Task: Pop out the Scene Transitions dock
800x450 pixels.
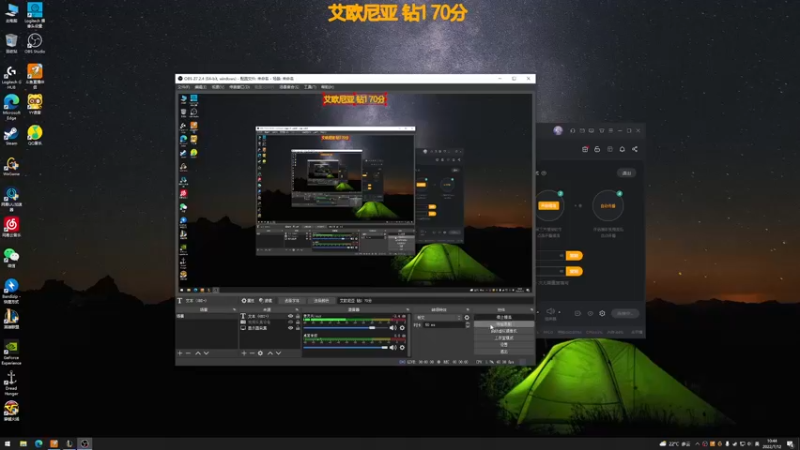Action: (x=467, y=310)
